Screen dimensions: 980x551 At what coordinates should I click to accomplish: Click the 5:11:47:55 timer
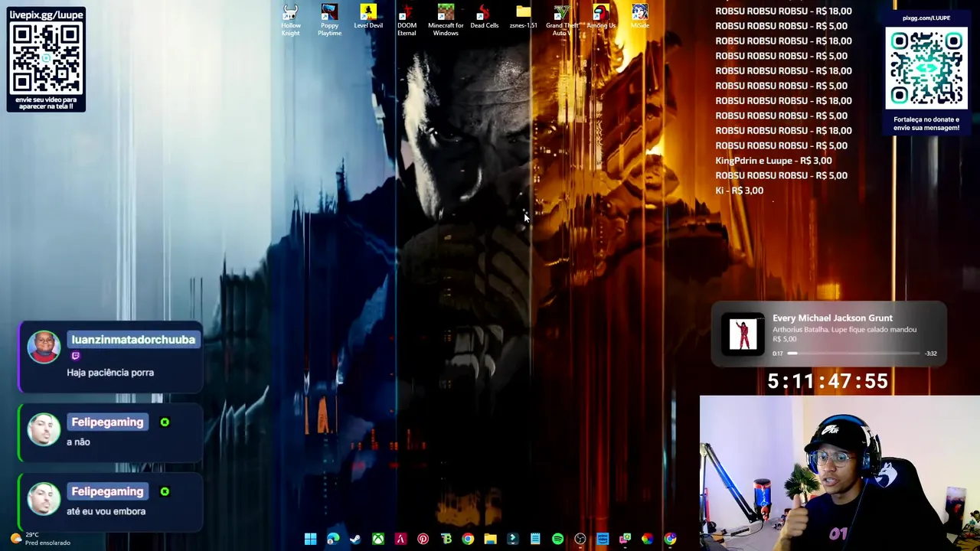[828, 381]
